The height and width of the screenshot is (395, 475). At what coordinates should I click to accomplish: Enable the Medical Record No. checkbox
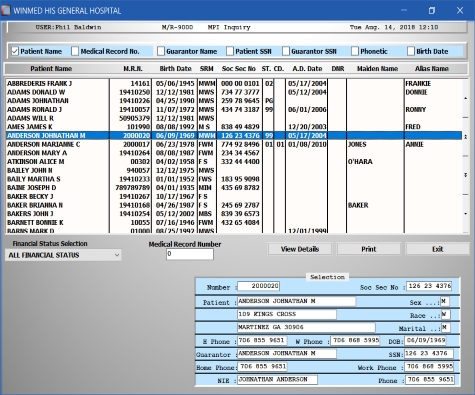(x=75, y=51)
